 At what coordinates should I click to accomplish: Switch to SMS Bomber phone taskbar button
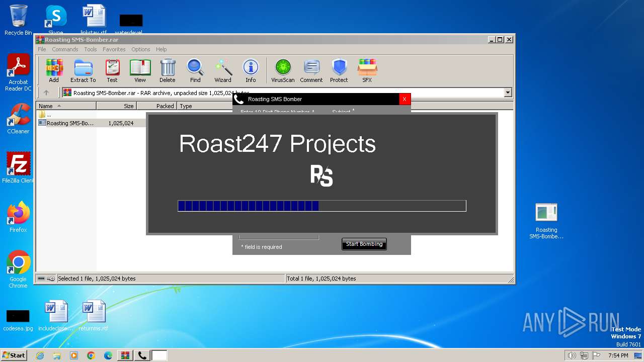click(142, 355)
